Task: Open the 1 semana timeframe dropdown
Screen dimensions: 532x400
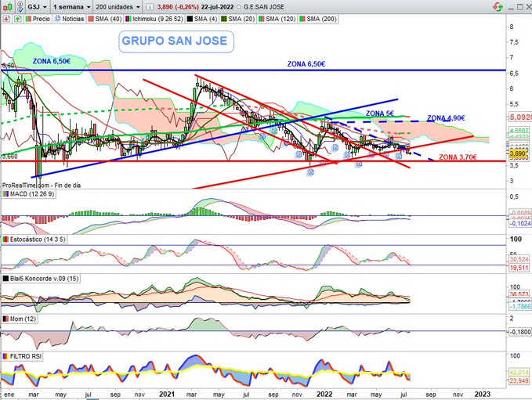Action: (72, 7)
